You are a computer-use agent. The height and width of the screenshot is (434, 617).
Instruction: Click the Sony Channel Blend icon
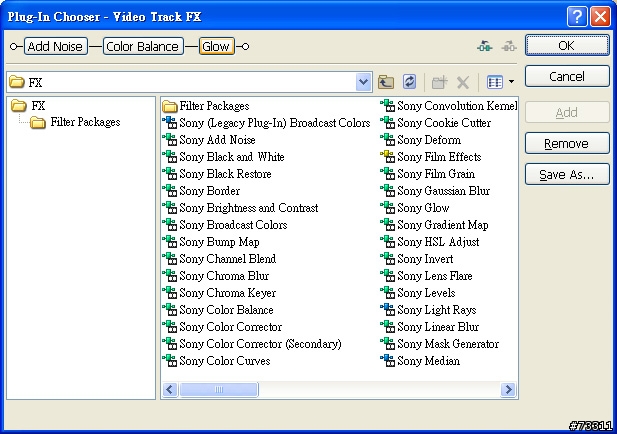tap(170, 259)
